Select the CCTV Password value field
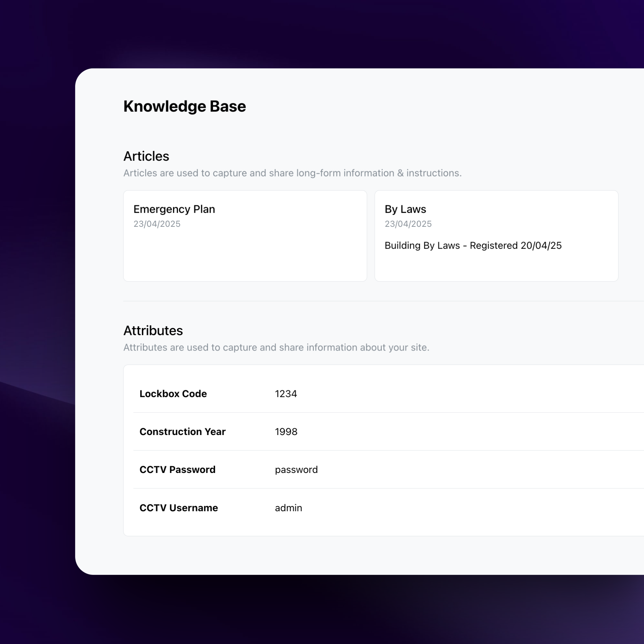This screenshot has width=644, height=644. click(296, 469)
